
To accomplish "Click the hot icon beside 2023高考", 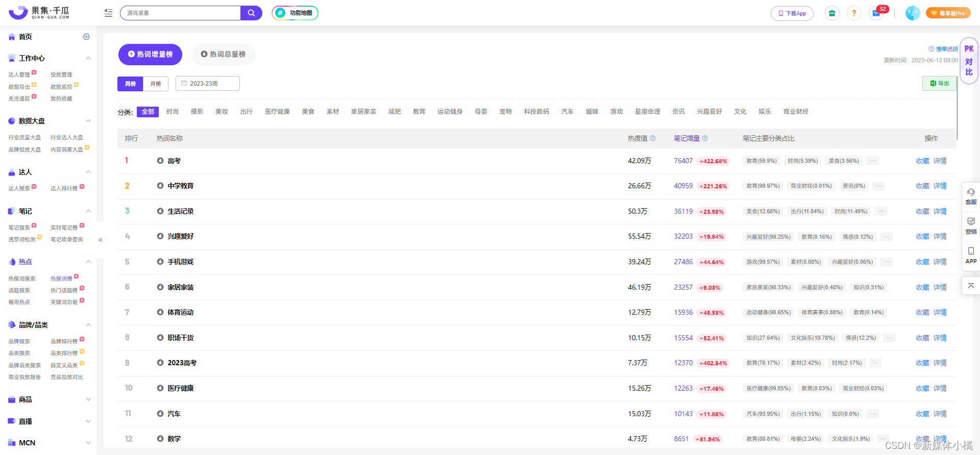I will click(x=160, y=363).
